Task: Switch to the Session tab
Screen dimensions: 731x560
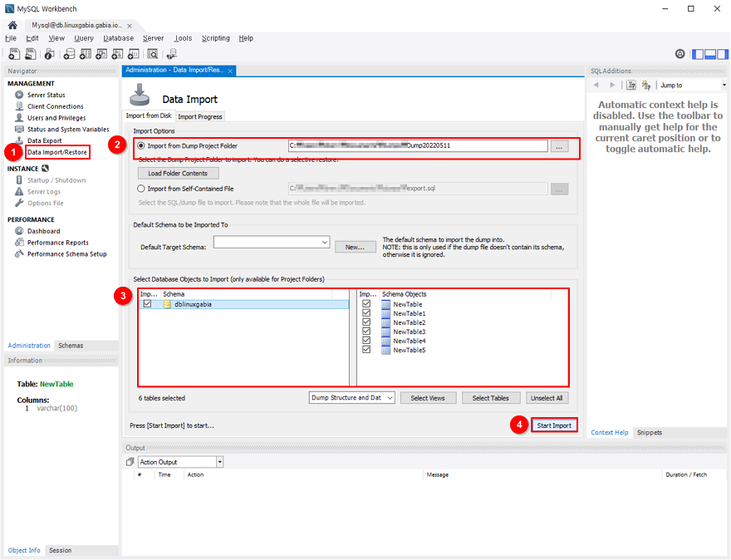Action: tap(61, 550)
